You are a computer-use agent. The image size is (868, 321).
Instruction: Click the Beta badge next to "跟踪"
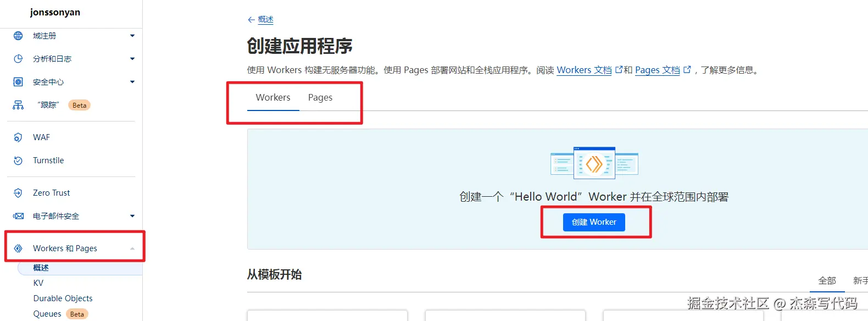pos(80,105)
